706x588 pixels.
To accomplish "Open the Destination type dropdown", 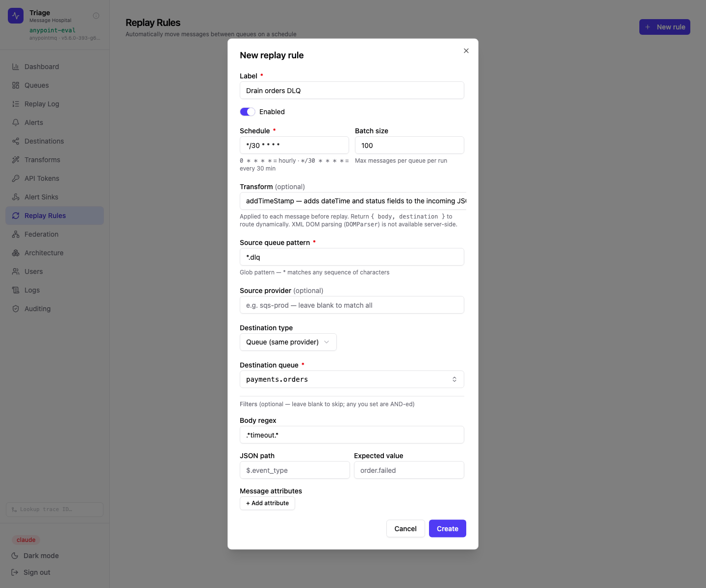I will pyautogui.click(x=288, y=342).
